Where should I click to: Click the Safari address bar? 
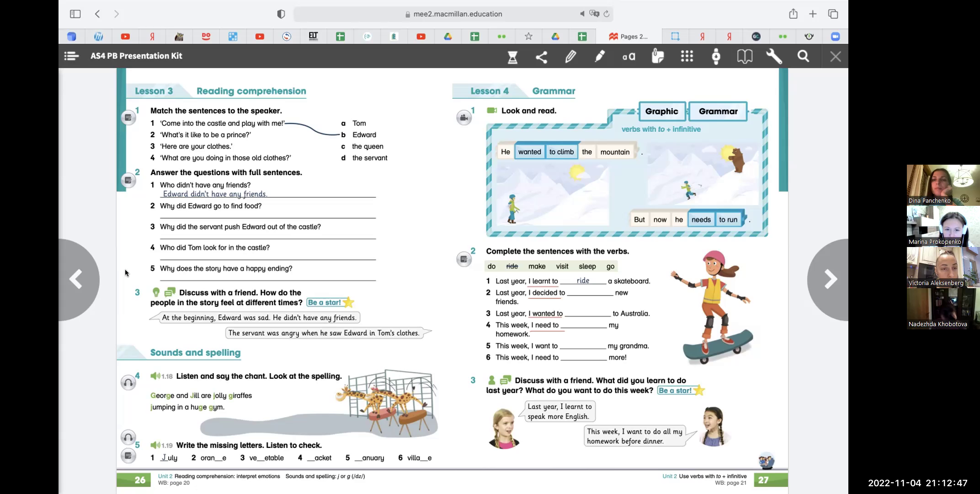pos(457,14)
